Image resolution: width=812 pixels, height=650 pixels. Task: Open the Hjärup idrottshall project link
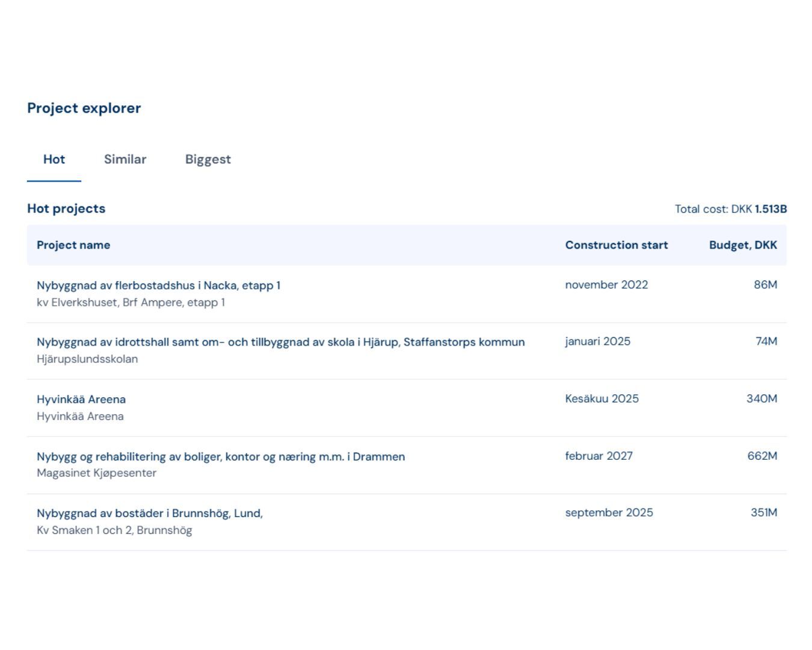[280, 342]
